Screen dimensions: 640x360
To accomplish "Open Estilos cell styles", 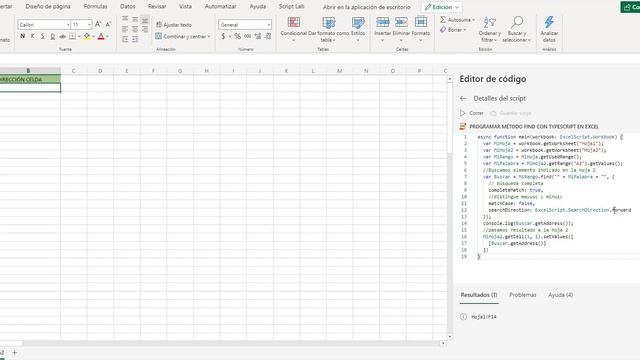I will coord(358,28).
